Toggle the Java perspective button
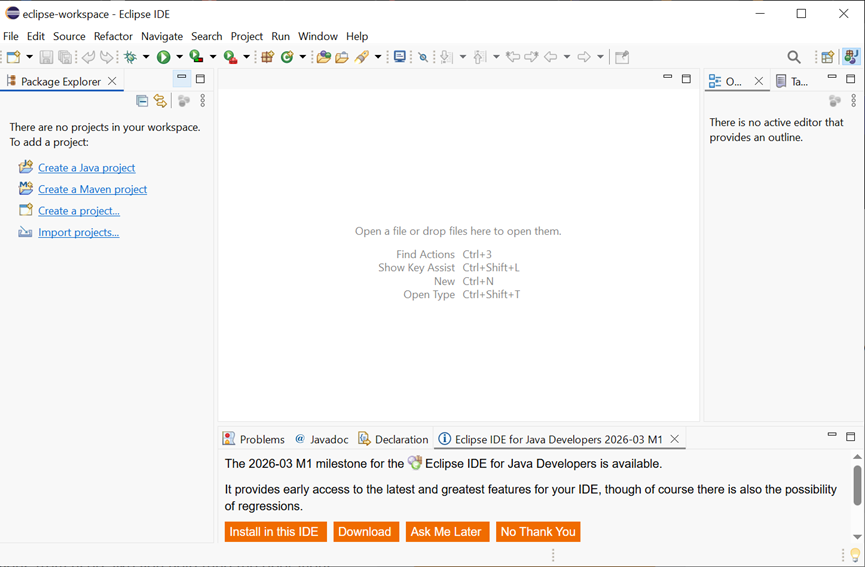 851,56
